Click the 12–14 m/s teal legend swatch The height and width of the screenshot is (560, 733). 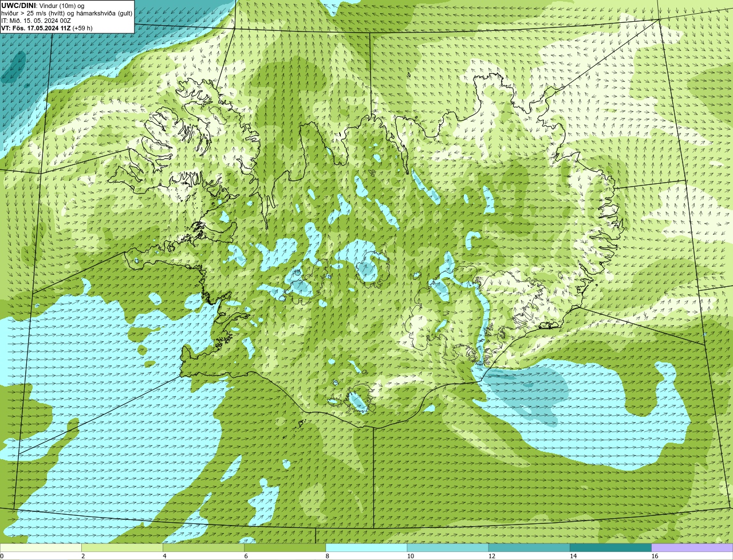pyautogui.click(x=529, y=547)
